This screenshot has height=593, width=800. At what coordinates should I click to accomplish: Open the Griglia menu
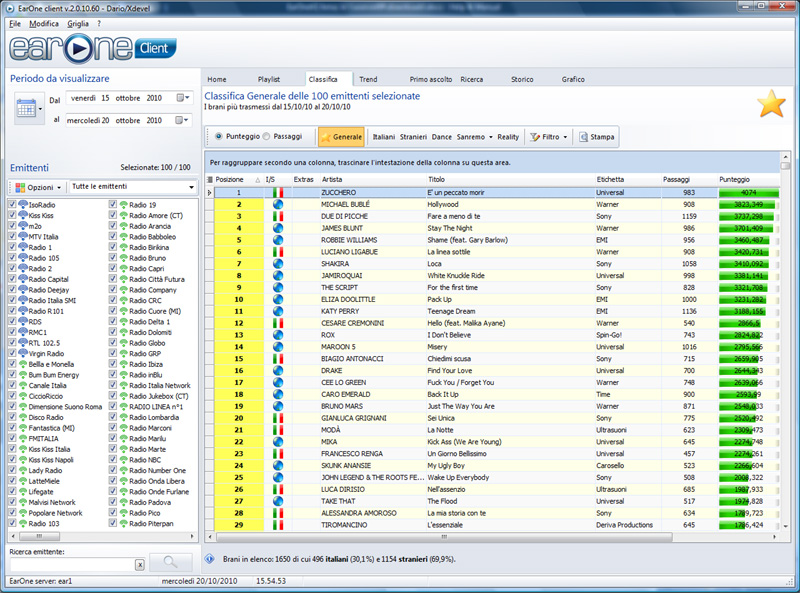pos(78,23)
